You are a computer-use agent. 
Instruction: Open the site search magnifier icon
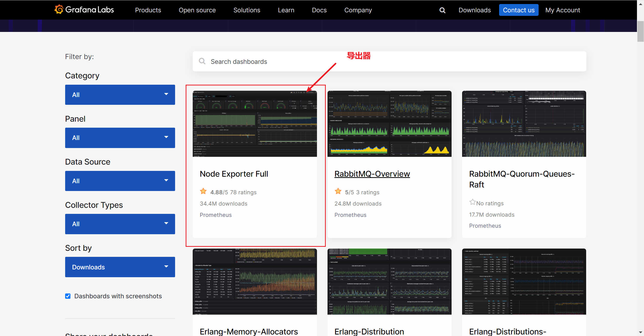click(x=442, y=10)
